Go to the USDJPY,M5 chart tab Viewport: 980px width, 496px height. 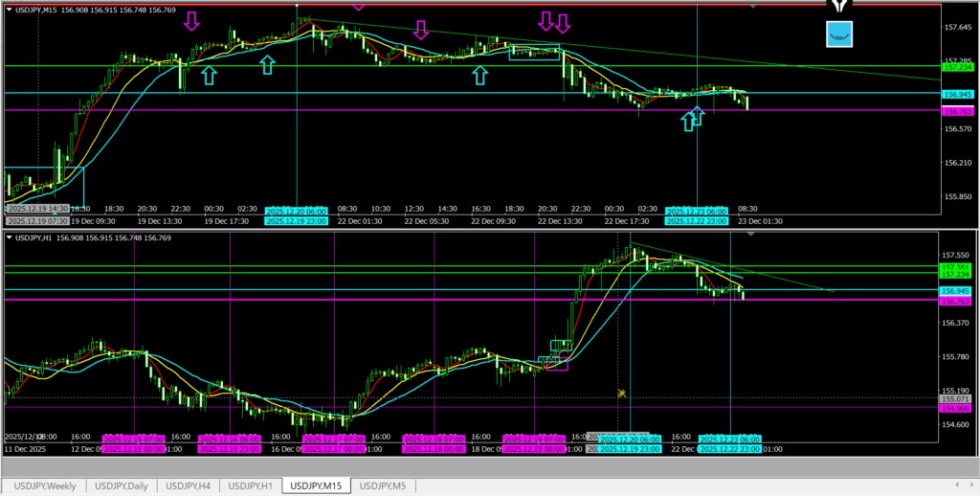[x=383, y=486]
